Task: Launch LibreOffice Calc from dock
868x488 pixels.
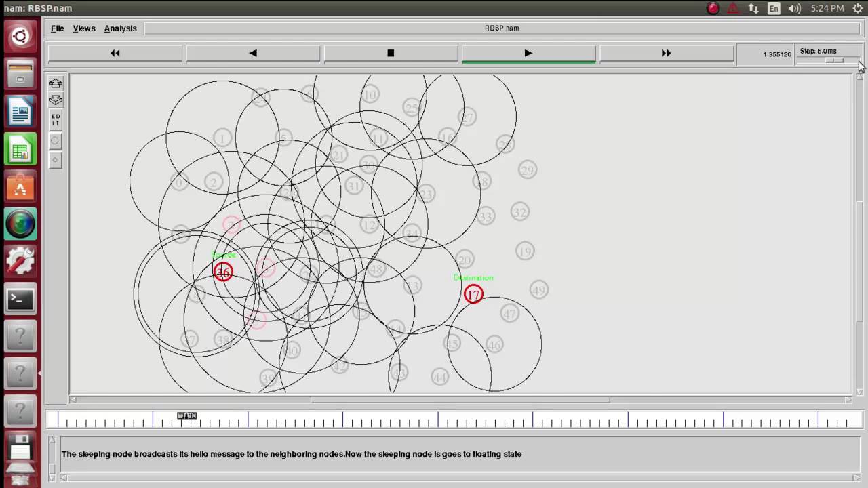Action: click(20, 149)
